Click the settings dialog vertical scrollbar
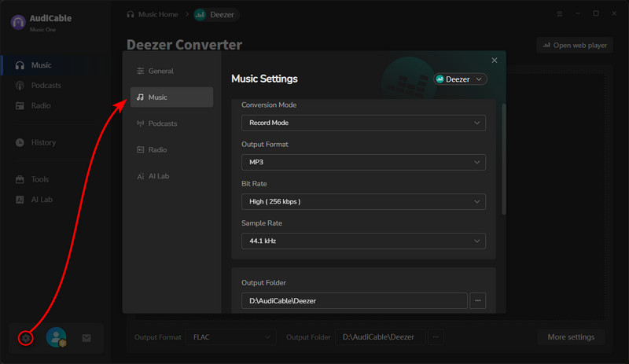Screen dimensions: 629x364 click(504, 160)
